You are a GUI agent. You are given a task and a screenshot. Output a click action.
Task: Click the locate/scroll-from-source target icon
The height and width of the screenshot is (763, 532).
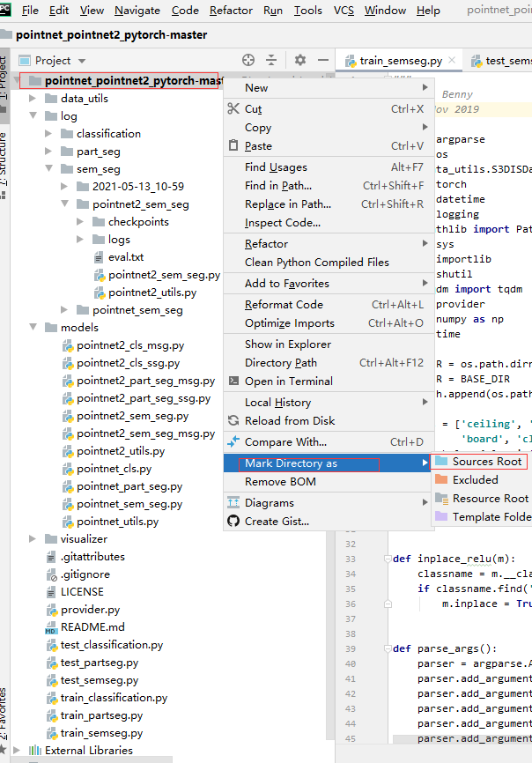tap(248, 60)
